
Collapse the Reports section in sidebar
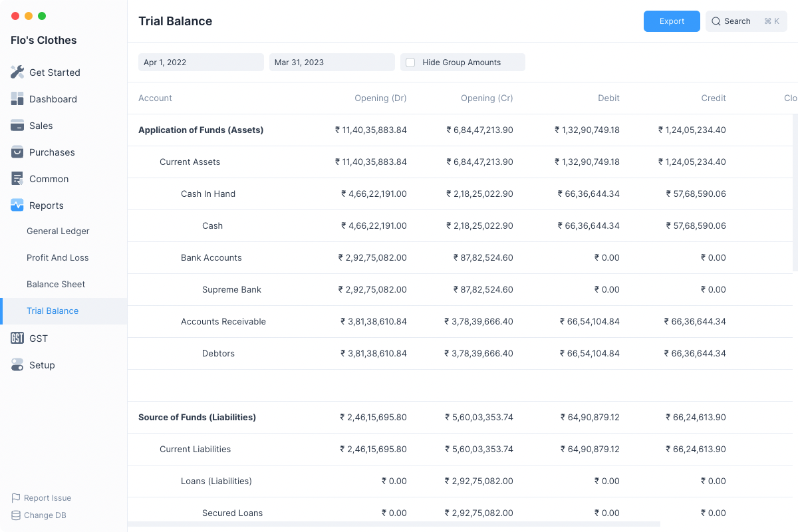click(x=46, y=205)
